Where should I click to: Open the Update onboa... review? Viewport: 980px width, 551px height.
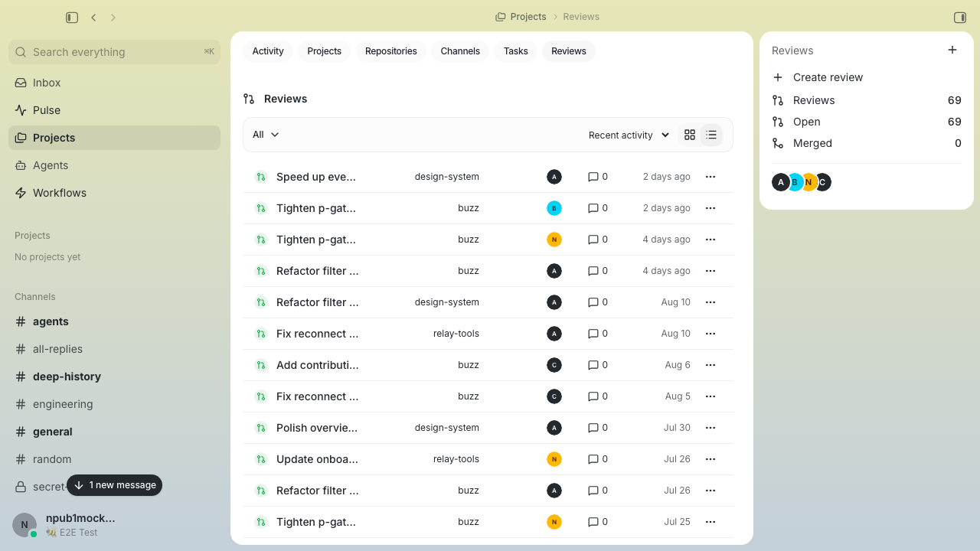point(317,459)
